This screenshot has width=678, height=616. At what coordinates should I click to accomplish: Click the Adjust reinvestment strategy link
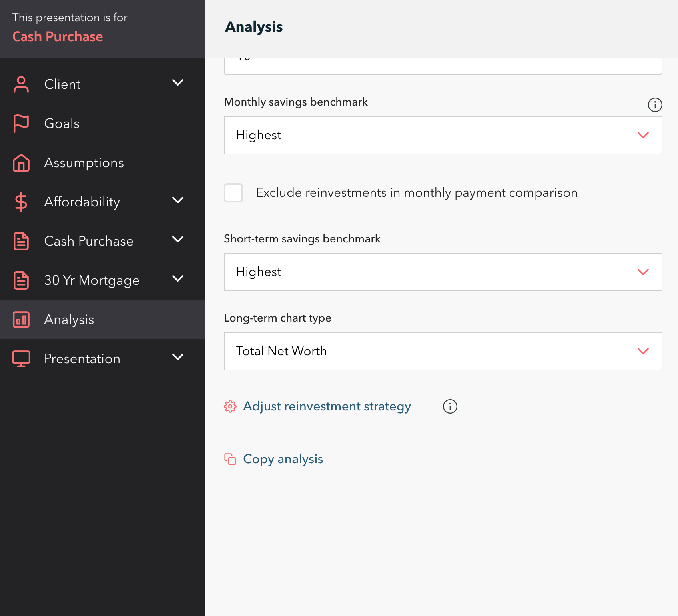tap(327, 406)
